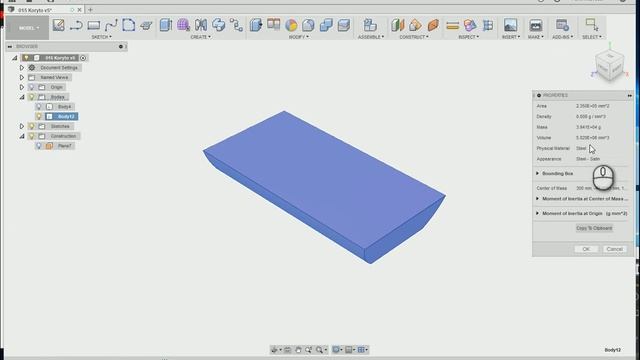
Task: Select the Pattern on Path tool
Action: pos(236,25)
